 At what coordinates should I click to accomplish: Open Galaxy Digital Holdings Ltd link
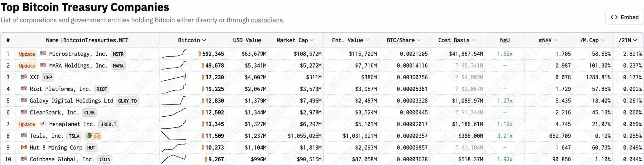click(x=71, y=101)
